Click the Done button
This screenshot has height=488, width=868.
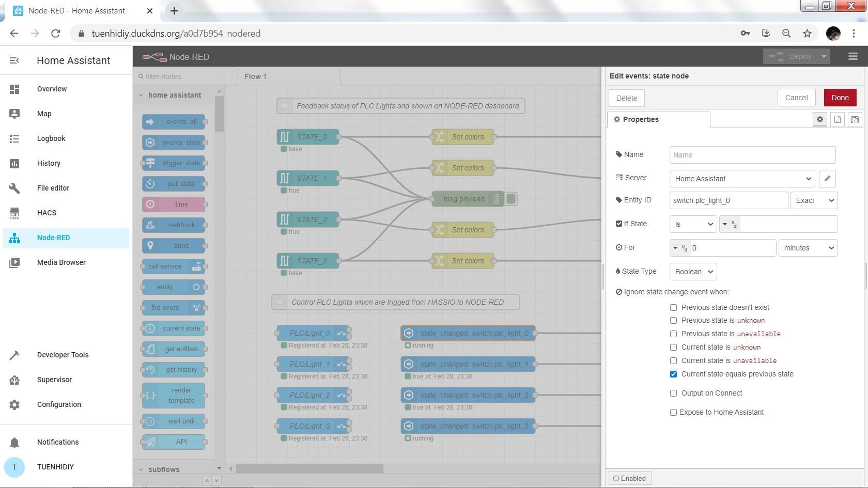pos(840,98)
